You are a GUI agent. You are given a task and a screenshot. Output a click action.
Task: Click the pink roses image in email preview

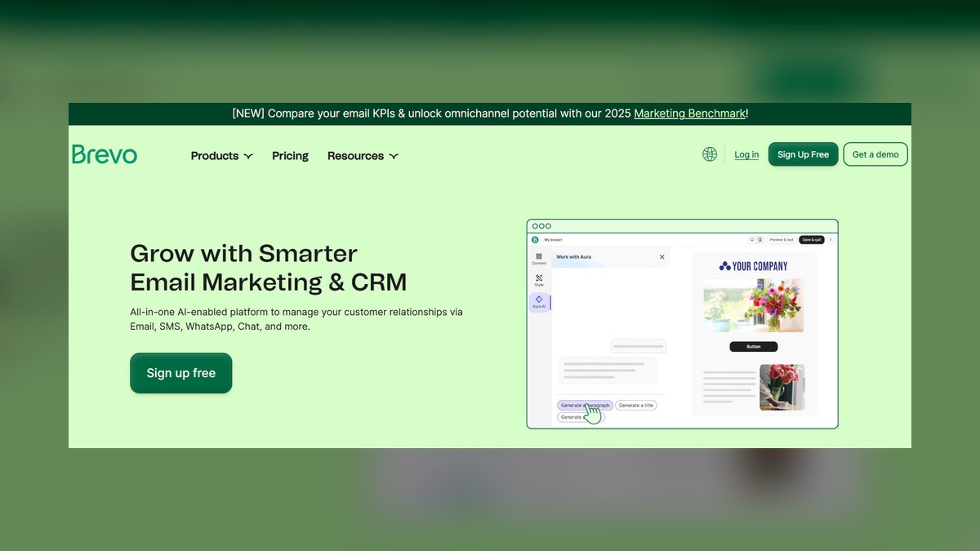pyautogui.click(x=782, y=387)
